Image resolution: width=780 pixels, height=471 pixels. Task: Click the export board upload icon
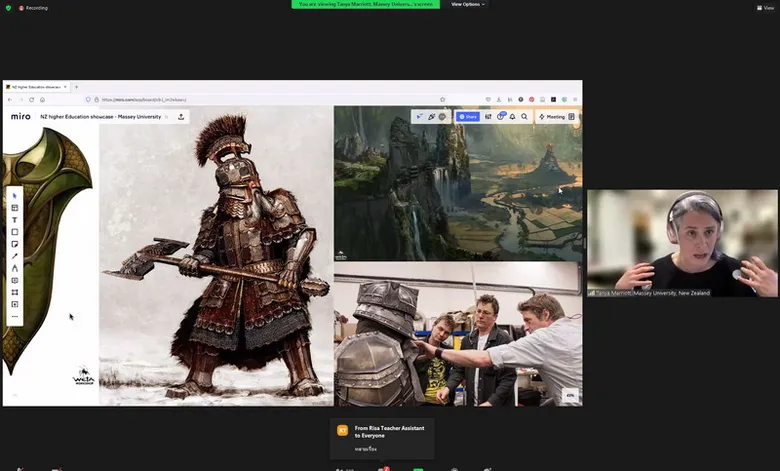[181, 117]
